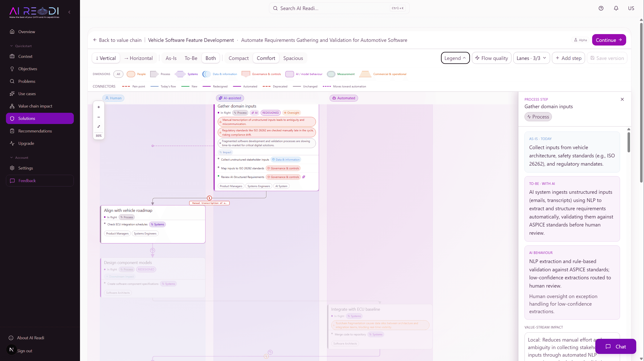Select the All dimensions filter
This screenshot has height=361, width=644.
(x=118, y=74)
